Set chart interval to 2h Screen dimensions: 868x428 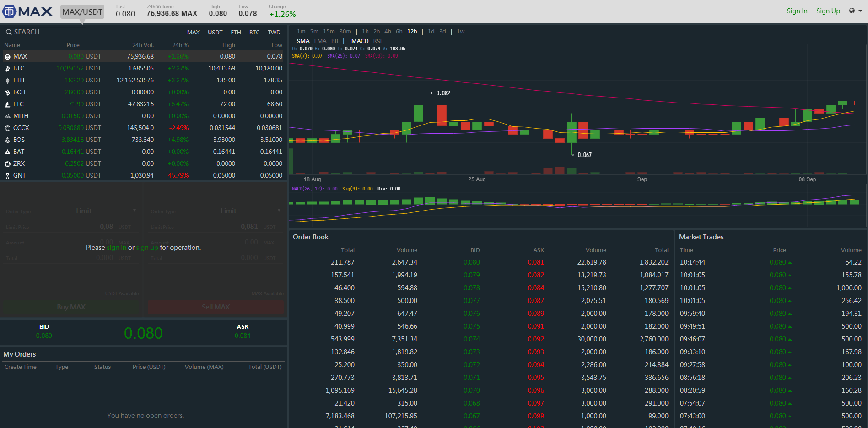point(377,32)
